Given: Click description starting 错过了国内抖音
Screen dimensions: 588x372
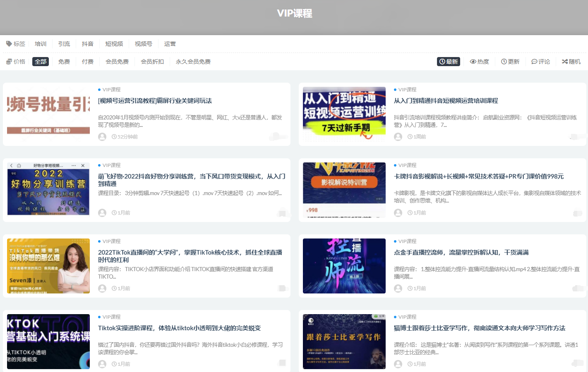Looking at the screenshot, I should tap(190, 348).
